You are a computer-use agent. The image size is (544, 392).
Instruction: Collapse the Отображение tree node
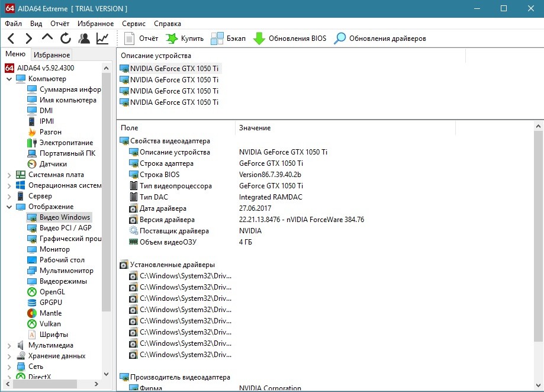tap(9, 207)
